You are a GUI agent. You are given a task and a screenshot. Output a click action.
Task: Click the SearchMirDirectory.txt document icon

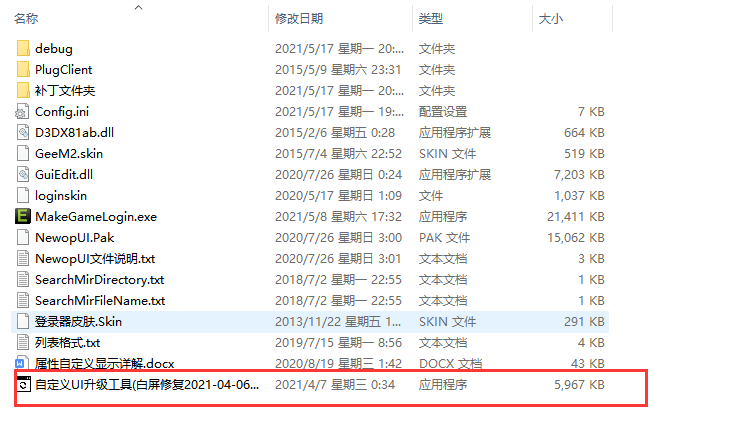click(x=23, y=279)
